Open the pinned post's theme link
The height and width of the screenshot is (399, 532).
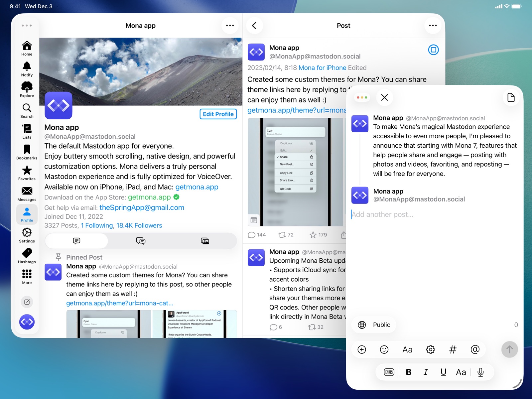[x=120, y=303]
